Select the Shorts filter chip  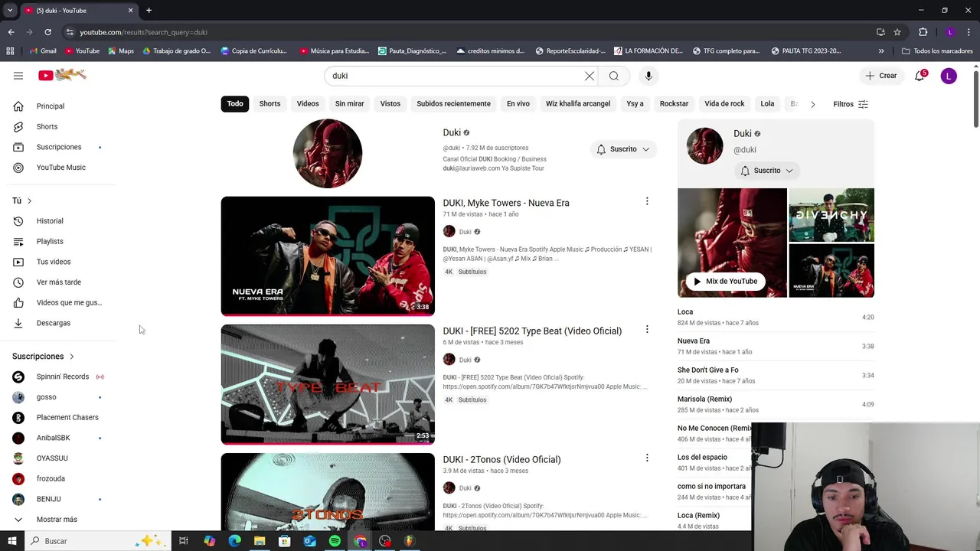pyautogui.click(x=269, y=104)
